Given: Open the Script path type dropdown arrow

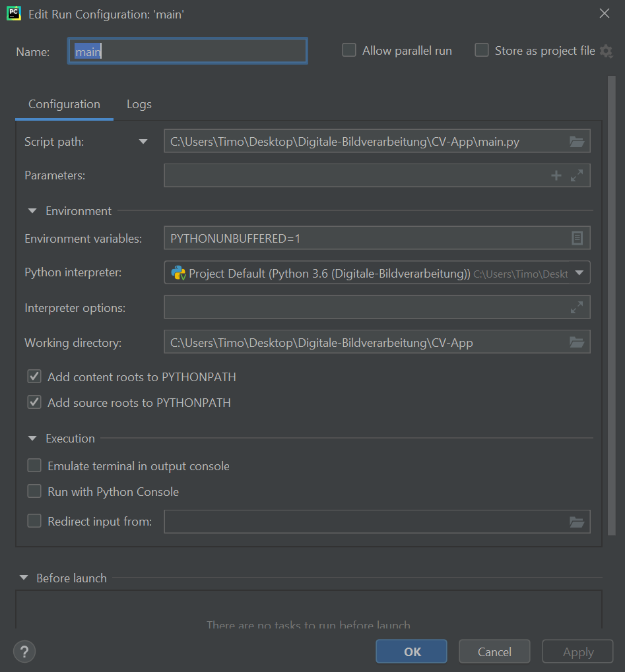Looking at the screenshot, I should pos(143,141).
